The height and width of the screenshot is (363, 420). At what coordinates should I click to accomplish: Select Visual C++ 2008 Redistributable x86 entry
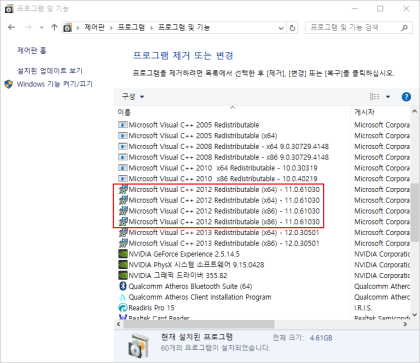pyautogui.click(x=229, y=157)
